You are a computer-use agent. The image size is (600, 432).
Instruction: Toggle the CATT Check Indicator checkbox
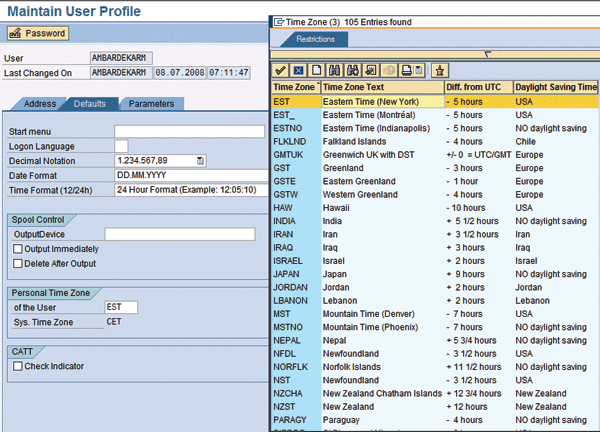(x=18, y=366)
